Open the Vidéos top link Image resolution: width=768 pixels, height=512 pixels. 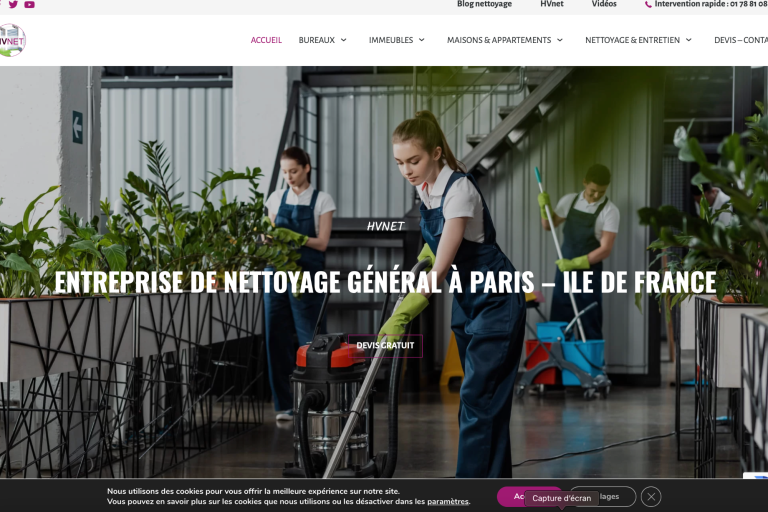click(604, 4)
